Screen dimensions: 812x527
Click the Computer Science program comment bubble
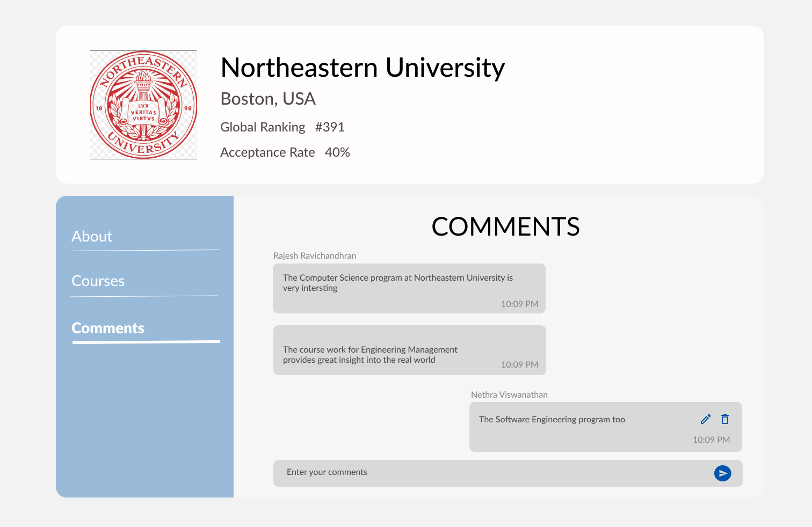click(x=409, y=288)
